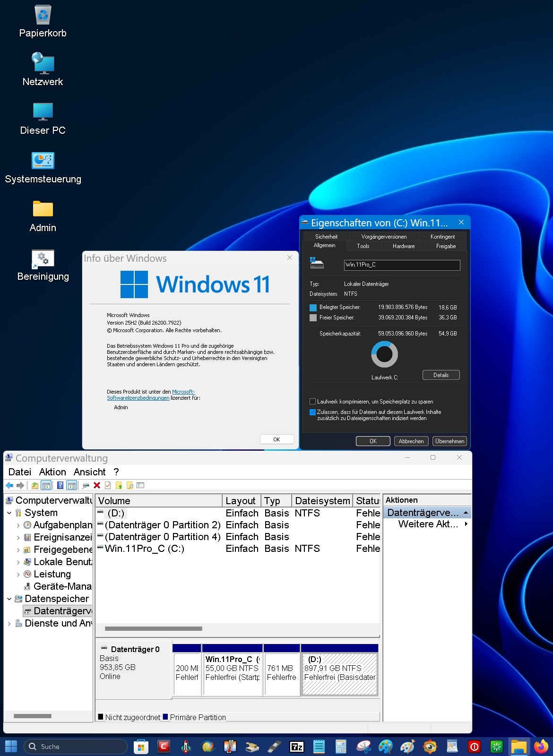Click the Forward arrow in Computerverwaltung toolbar
The width and height of the screenshot is (553, 756).
click(20, 485)
